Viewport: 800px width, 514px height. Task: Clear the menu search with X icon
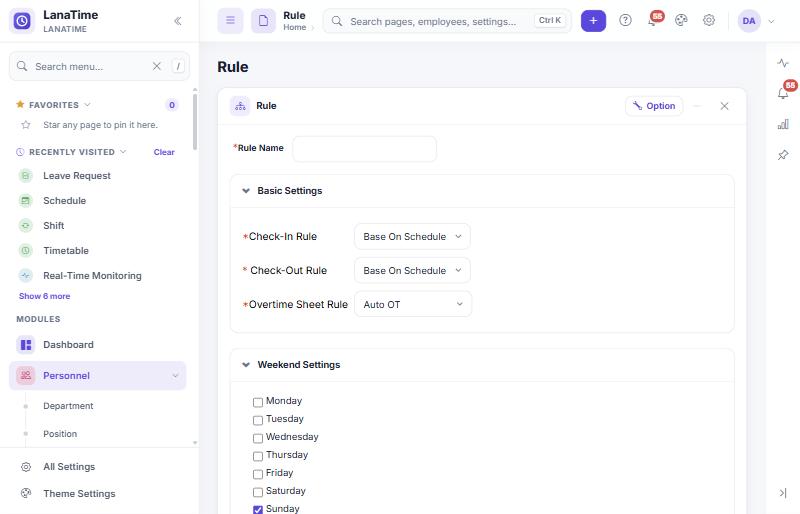(157, 66)
